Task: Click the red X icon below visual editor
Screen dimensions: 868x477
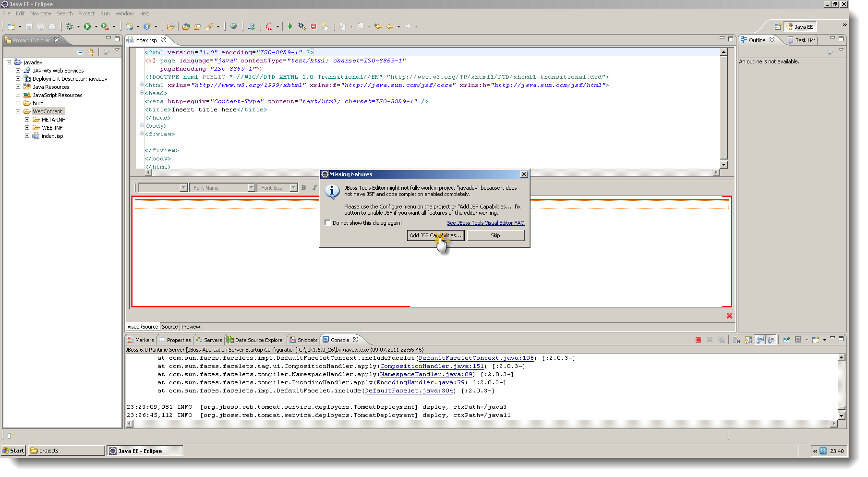Action: click(x=729, y=316)
